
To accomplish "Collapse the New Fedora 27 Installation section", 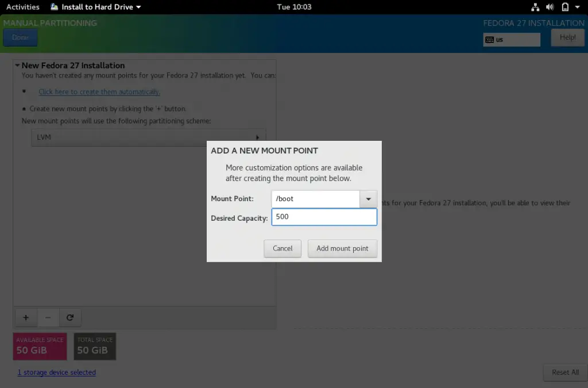I will pyautogui.click(x=17, y=66).
